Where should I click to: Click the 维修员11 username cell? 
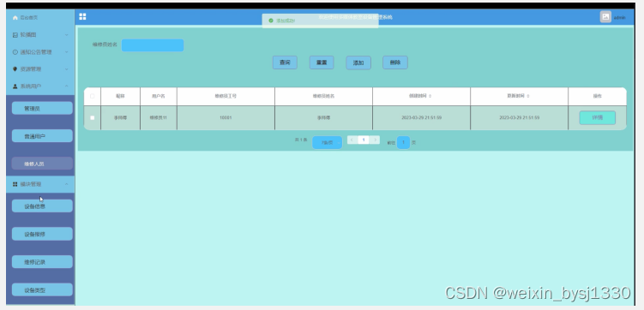158,117
